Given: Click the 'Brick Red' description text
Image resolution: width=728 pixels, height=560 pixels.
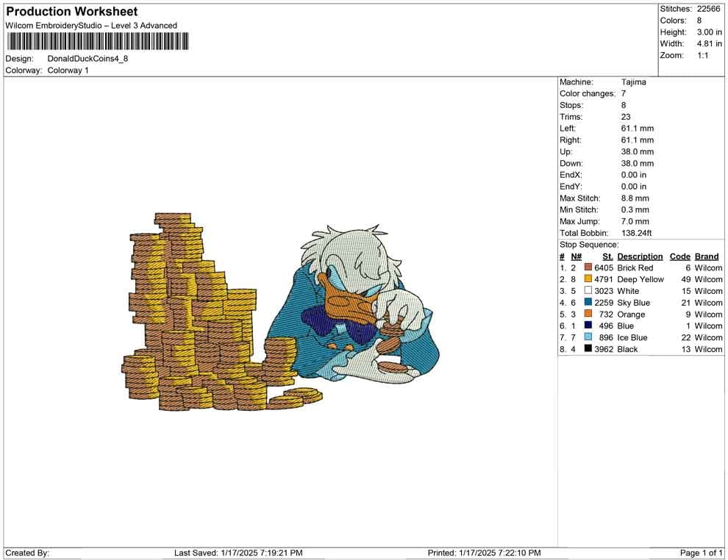Looking at the screenshot, I should click(x=635, y=268).
